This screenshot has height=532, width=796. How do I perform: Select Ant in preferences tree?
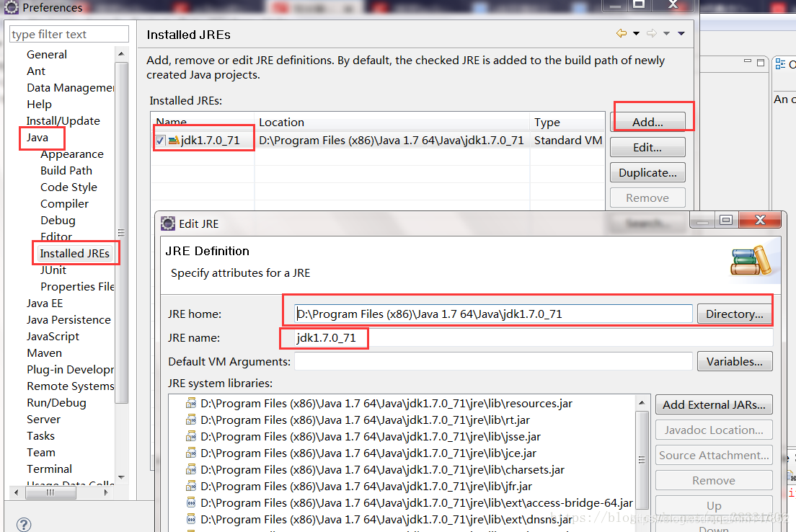(36, 71)
